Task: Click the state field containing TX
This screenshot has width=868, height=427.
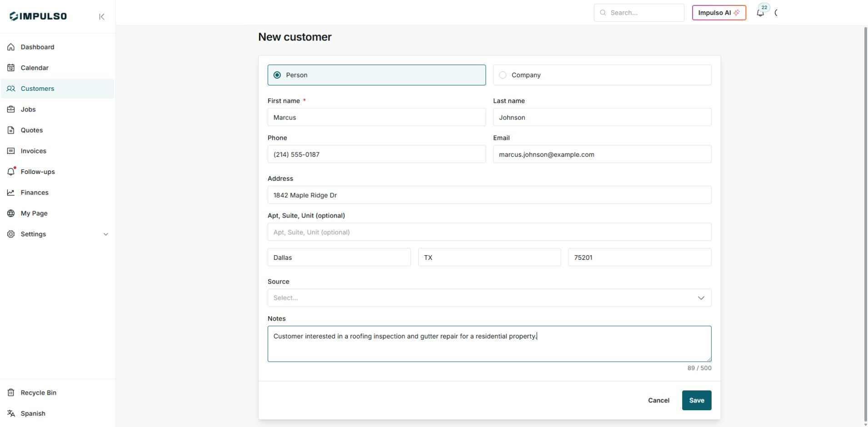Action: click(x=489, y=257)
